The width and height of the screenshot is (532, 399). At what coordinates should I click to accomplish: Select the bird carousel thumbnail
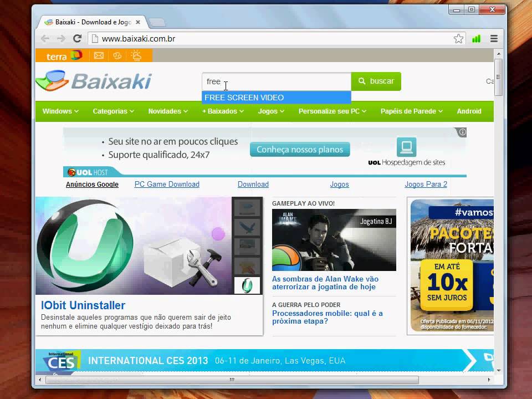[x=247, y=227]
